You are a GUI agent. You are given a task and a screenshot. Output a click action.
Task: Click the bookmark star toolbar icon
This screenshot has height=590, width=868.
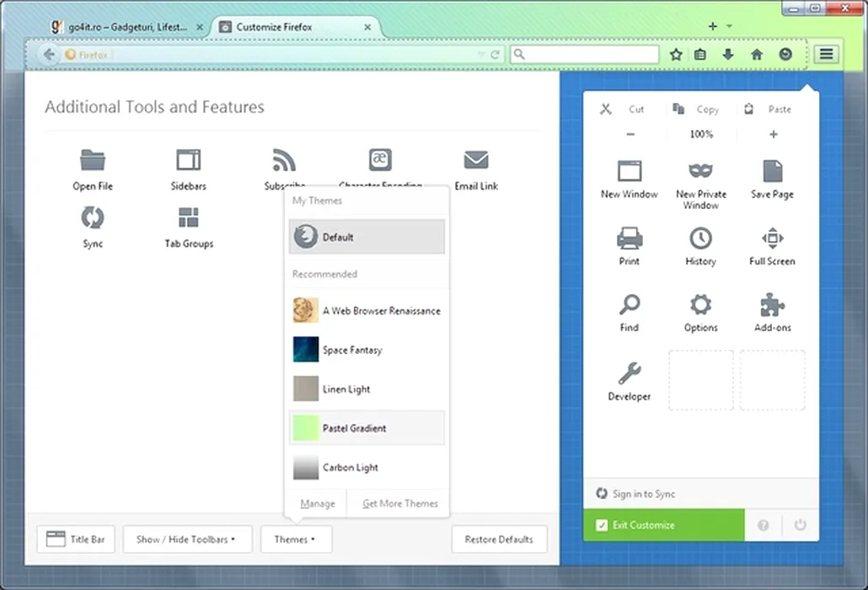(x=676, y=54)
